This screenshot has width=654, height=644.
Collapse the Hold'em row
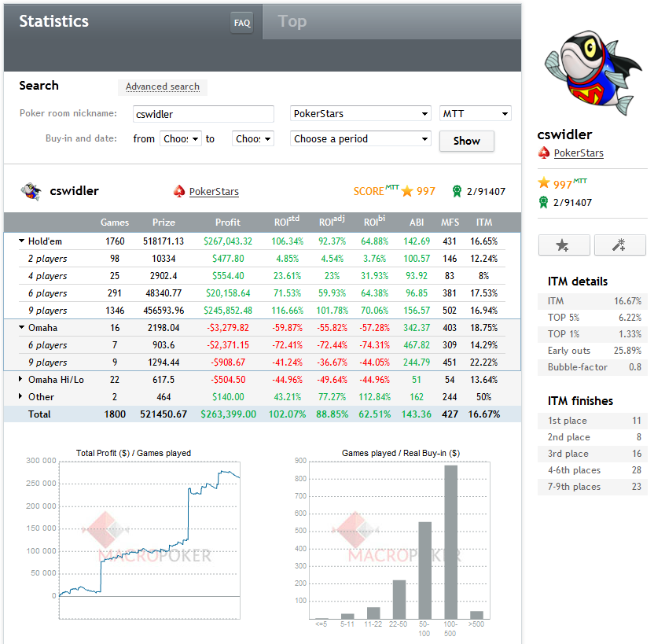(21, 241)
